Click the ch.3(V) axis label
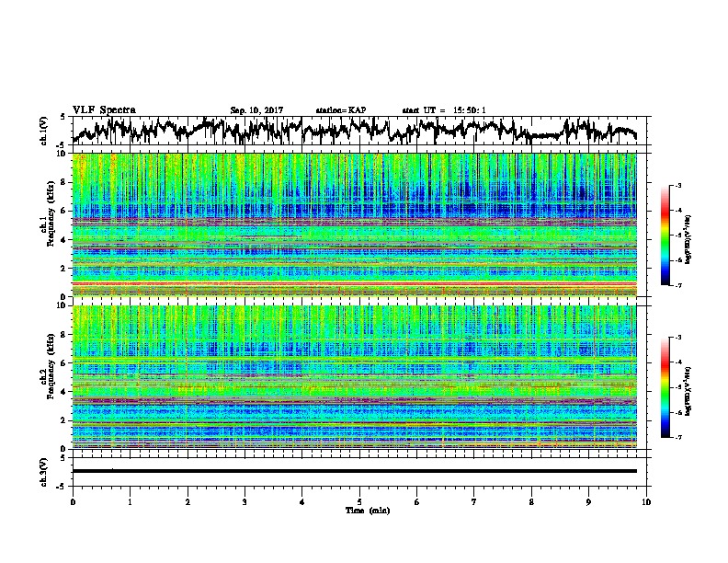Screen dimensions: 728x563 pyautogui.click(x=44, y=472)
